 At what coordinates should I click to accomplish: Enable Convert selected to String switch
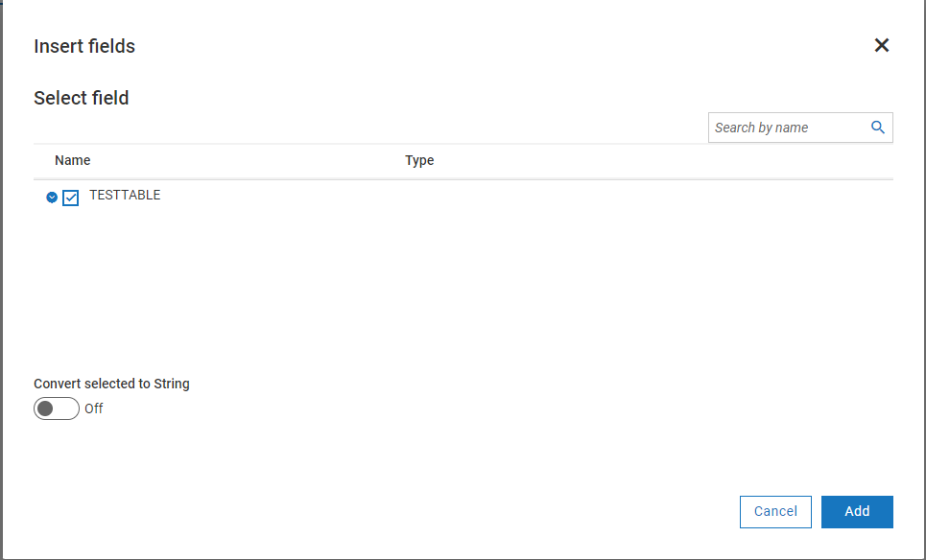click(57, 408)
